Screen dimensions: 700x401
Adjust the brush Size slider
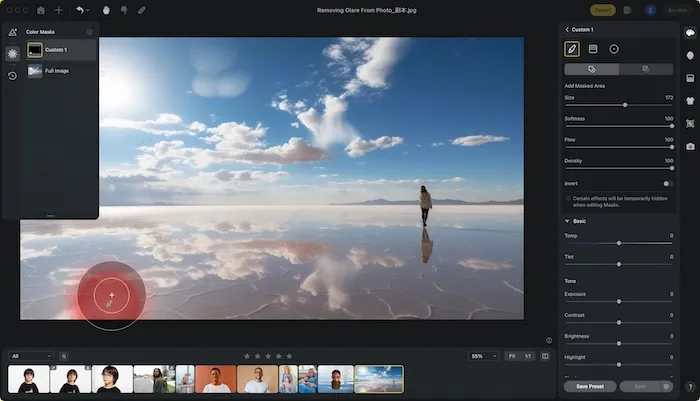click(619, 105)
